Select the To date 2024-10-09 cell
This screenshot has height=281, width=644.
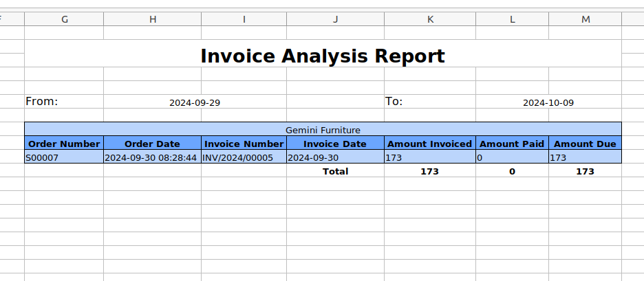click(548, 102)
